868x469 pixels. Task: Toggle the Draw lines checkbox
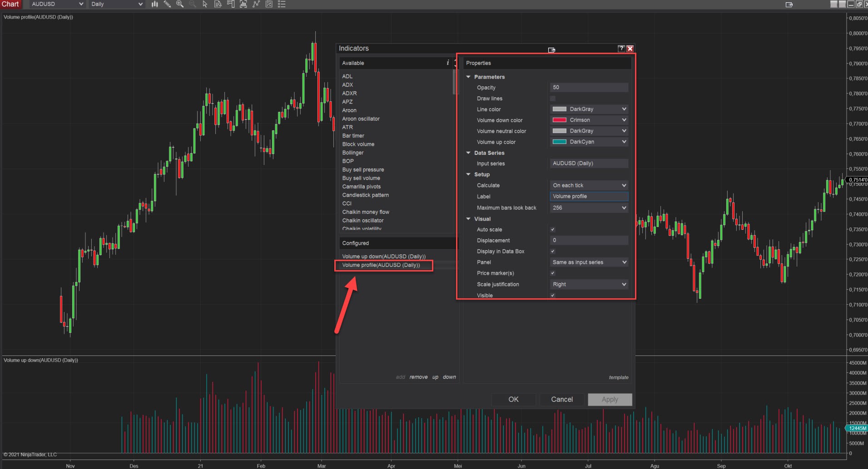pyautogui.click(x=553, y=99)
